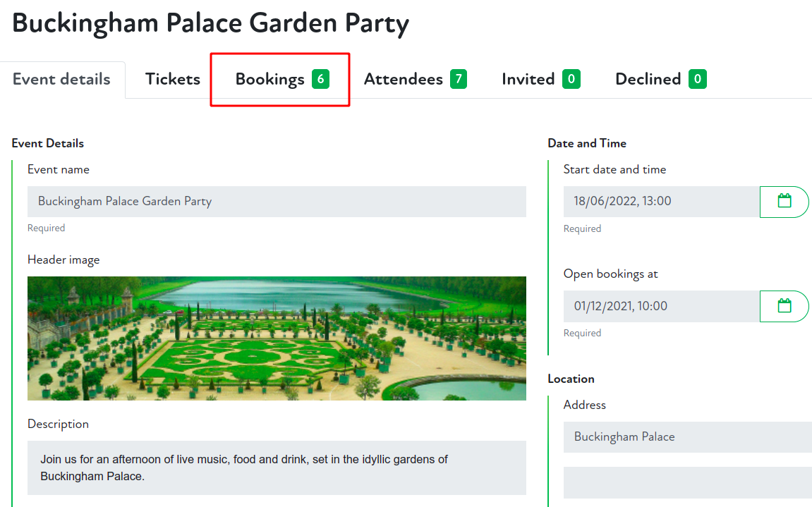Click the Event name input field

click(x=277, y=202)
